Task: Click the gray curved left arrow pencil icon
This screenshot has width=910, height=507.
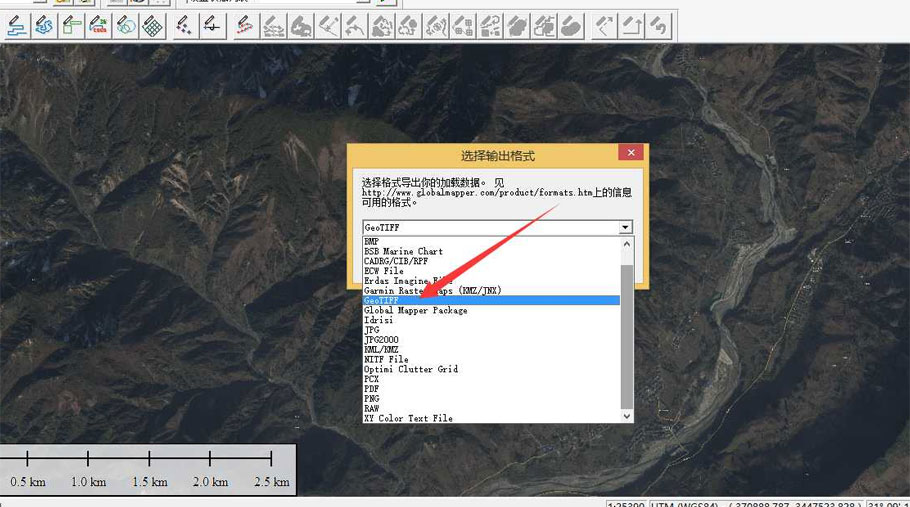Action: [355, 26]
